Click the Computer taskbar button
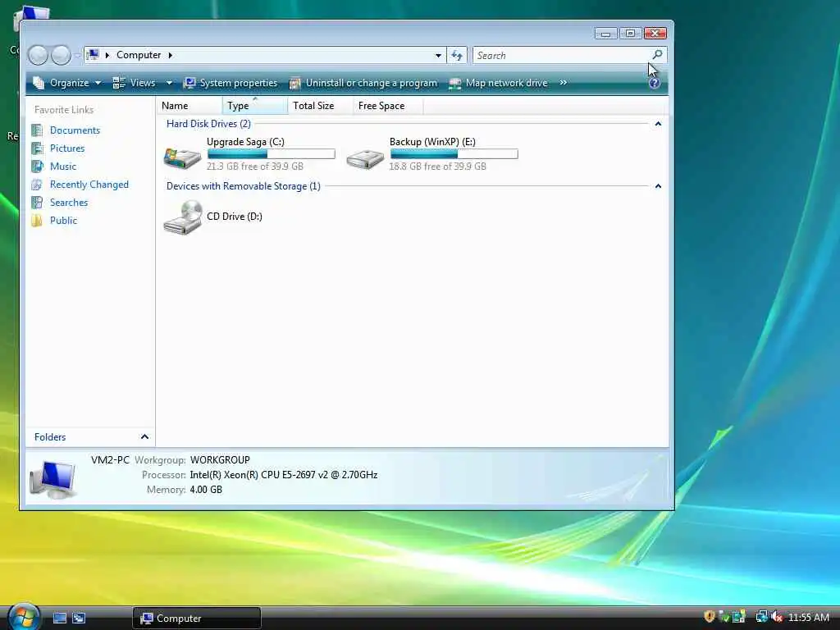 (x=197, y=619)
